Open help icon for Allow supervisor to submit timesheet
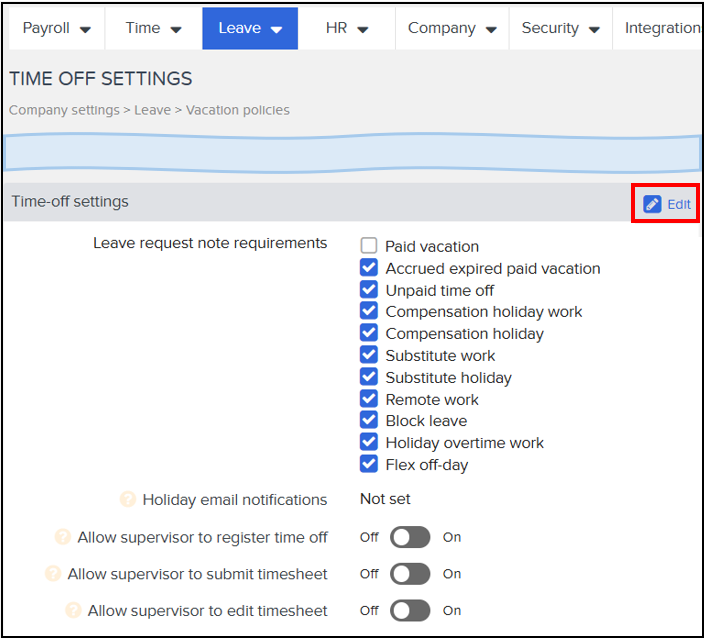This screenshot has height=638, width=704. 53,573
